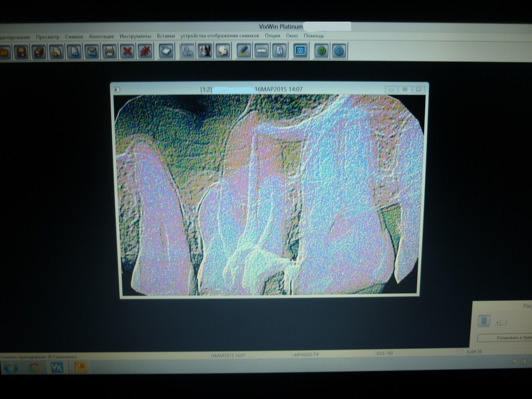This screenshot has height=399, width=532.
Task: Click the status bar file name 44F48302.TIF
Action: coord(306,355)
